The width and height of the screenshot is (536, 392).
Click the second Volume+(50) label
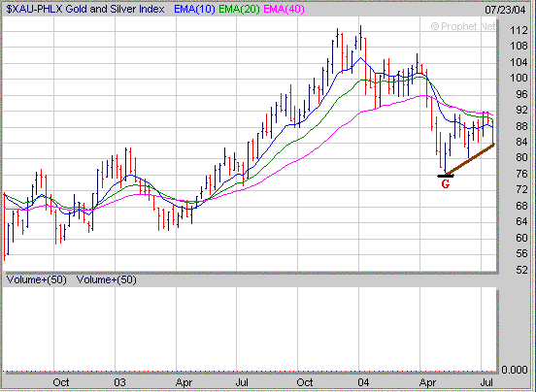[106, 280]
